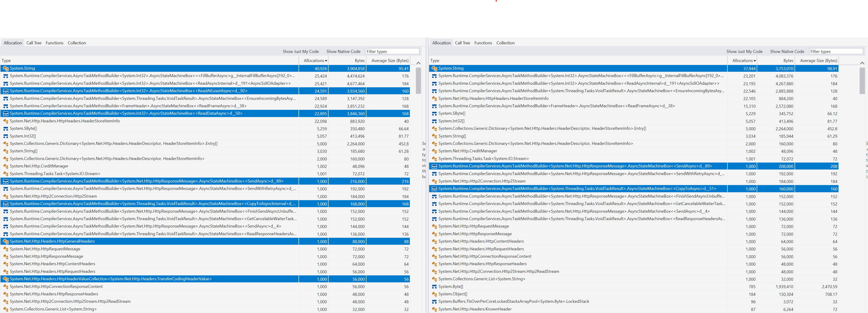Click the CopyToAsync d__51 row icon in right panel
The width and height of the screenshot is (868, 313).
434,189
